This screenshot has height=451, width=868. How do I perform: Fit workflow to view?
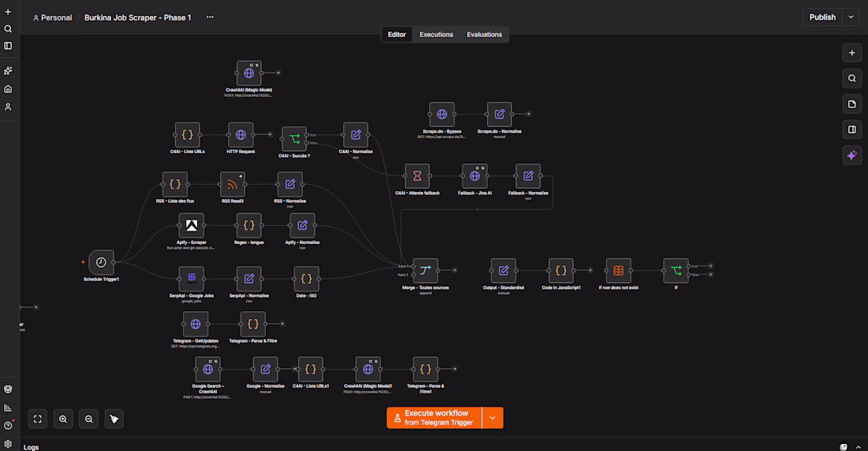pos(38,419)
